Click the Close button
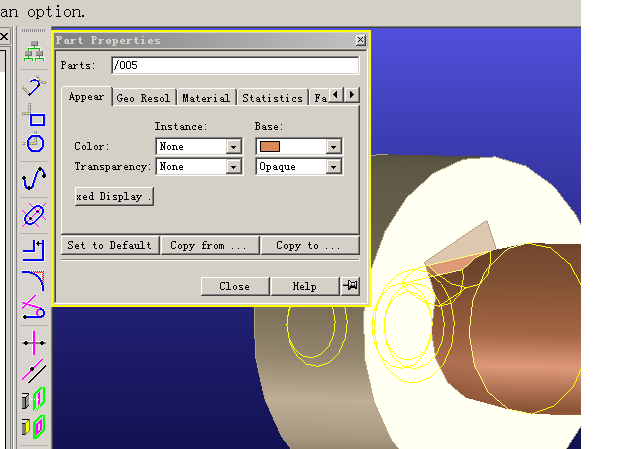 coord(235,286)
